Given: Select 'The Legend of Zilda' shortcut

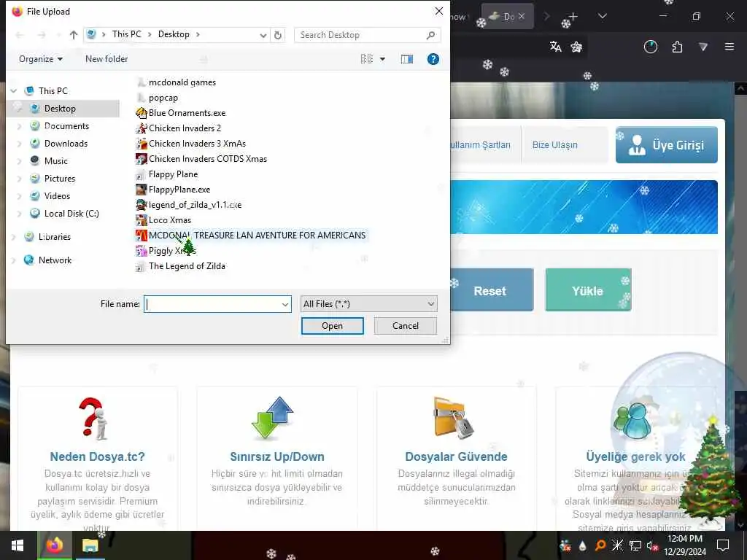Looking at the screenshot, I should (187, 266).
